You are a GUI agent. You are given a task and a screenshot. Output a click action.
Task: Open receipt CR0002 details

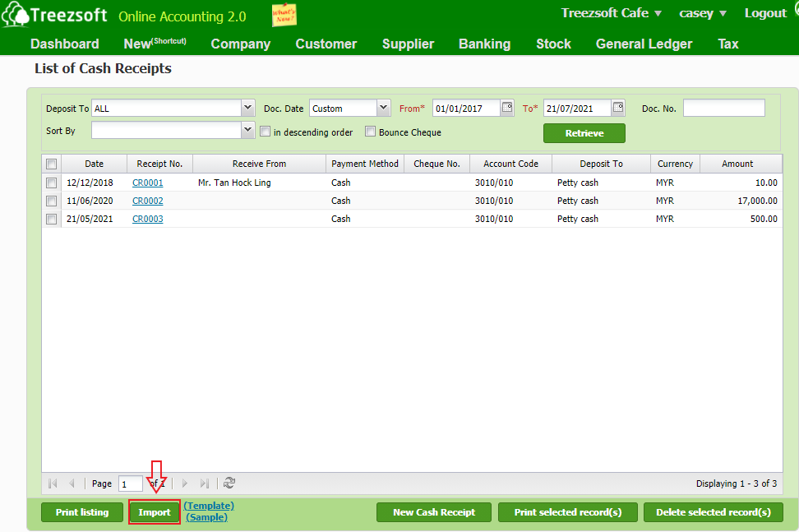click(x=147, y=200)
